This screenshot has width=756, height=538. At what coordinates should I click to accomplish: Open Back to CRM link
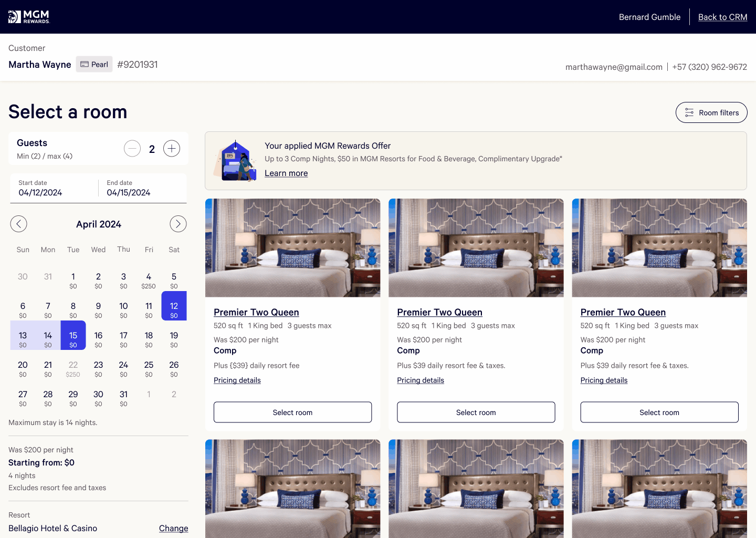click(722, 17)
